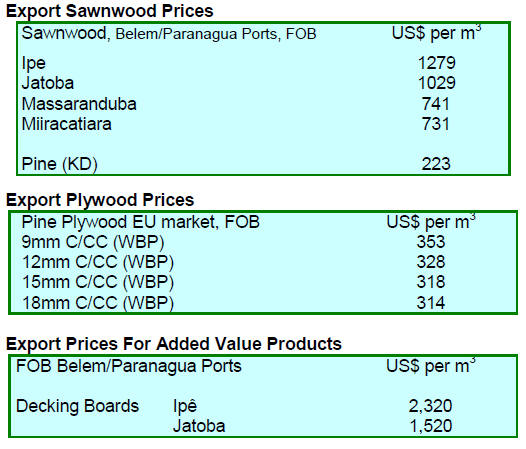
Task: Click the Jatoba sawnwood row label
Action: (x=48, y=83)
